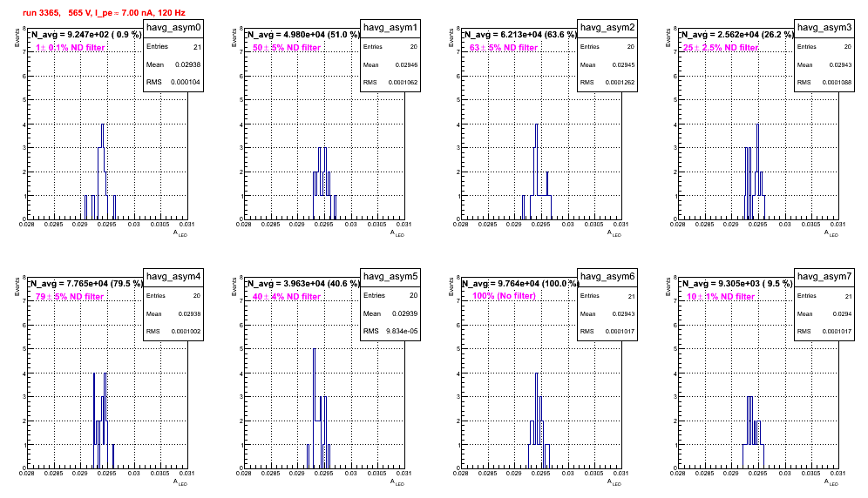Click Entries 21 in havg_asym0 stats
The image size is (868, 498).
point(173,47)
